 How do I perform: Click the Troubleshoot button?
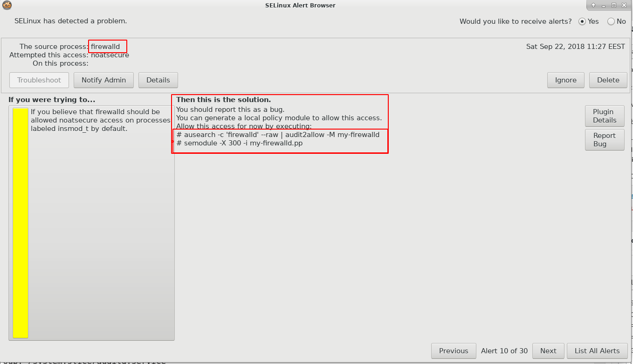(x=39, y=80)
